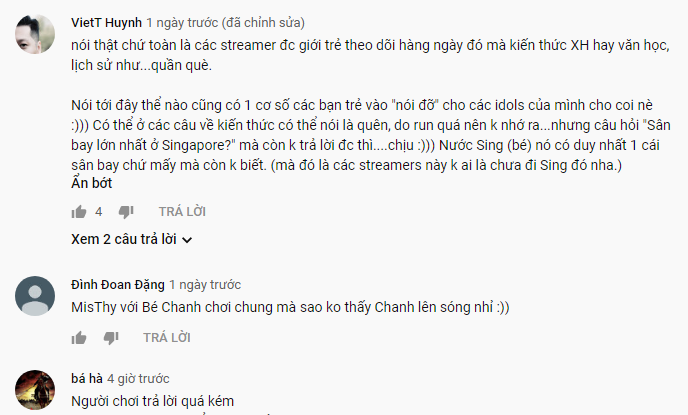The image size is (688, 415).
Task: Click the like count '4' on first comment
Action: [99, 212]
